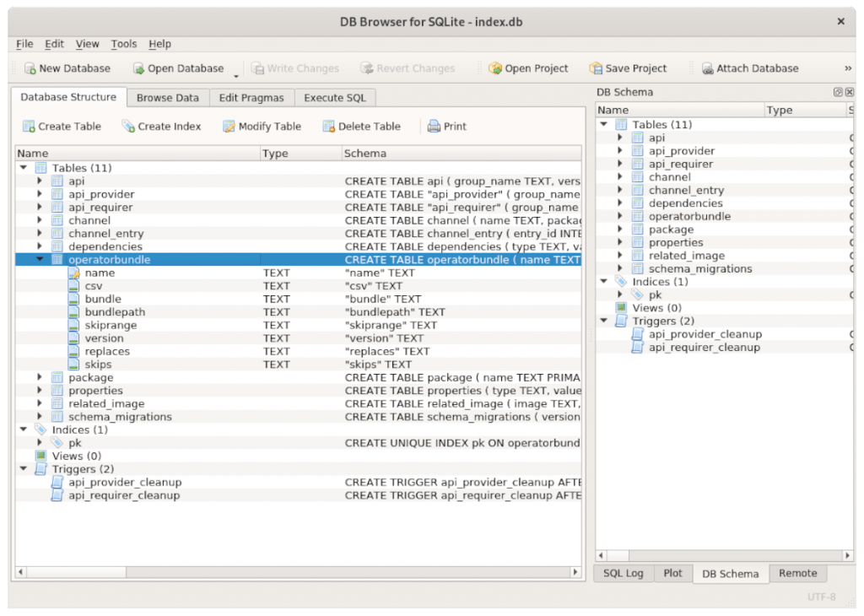864x616 pixels.
Task: Expand the channel_entry table
Action: point(39,233)
